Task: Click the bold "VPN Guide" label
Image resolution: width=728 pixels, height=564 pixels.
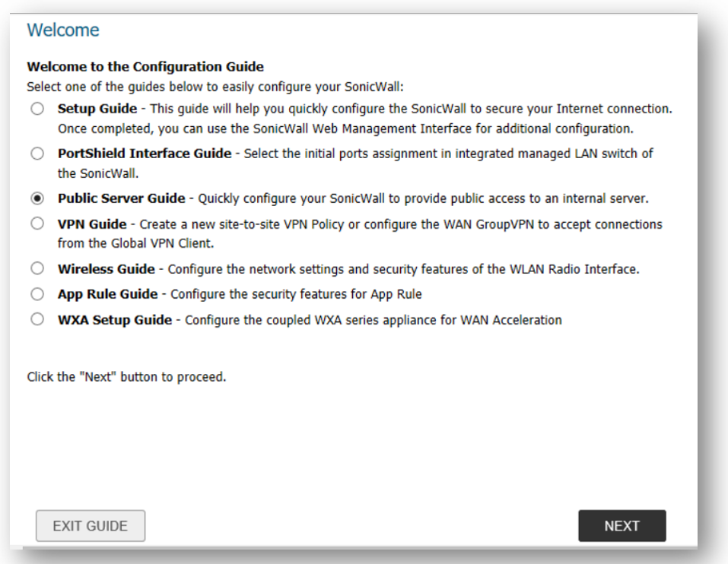Action: point(91,224)
